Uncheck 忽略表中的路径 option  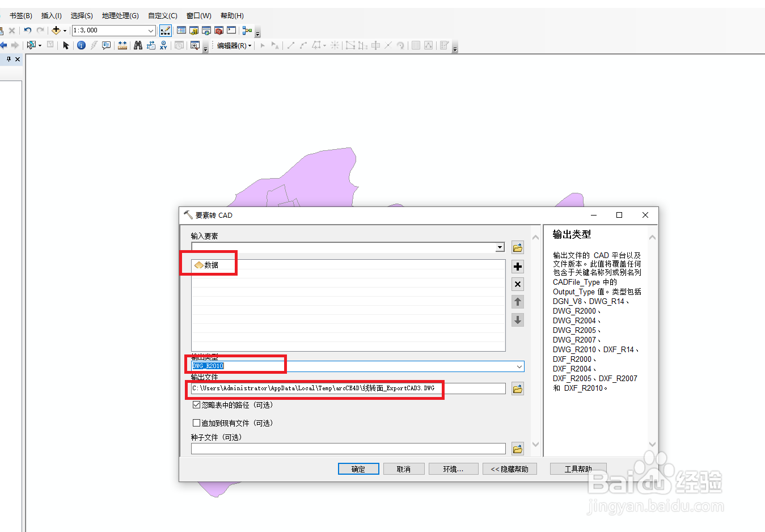click(x=196, y=405)
